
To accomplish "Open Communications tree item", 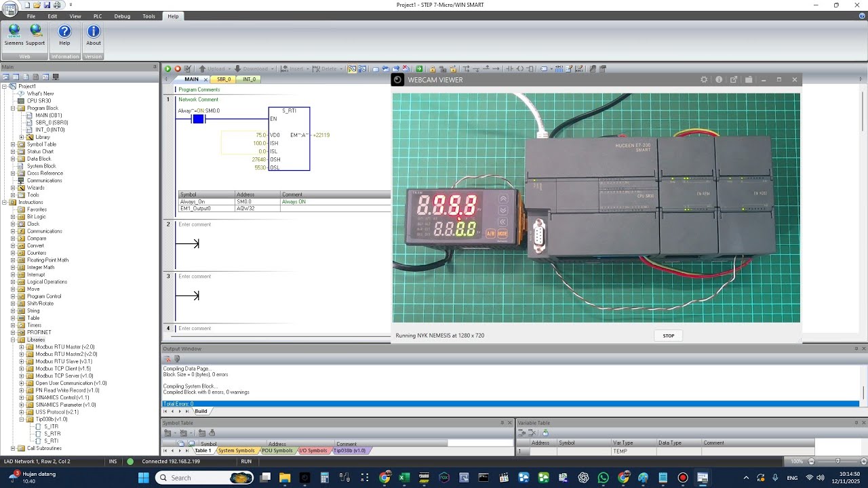I will (45, 180).
